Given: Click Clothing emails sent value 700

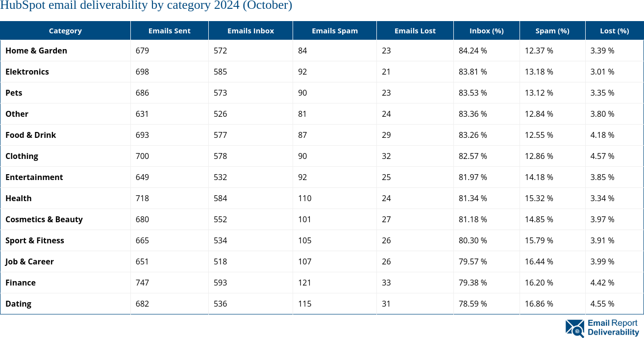Looking at the screenshot, I should (x=142, y=156).
